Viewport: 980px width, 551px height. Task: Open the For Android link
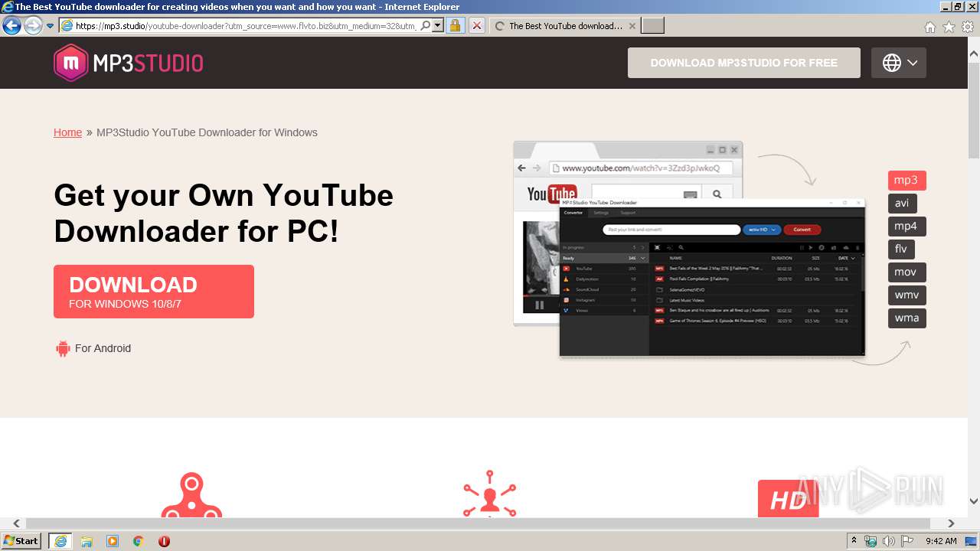coord(103,348)
